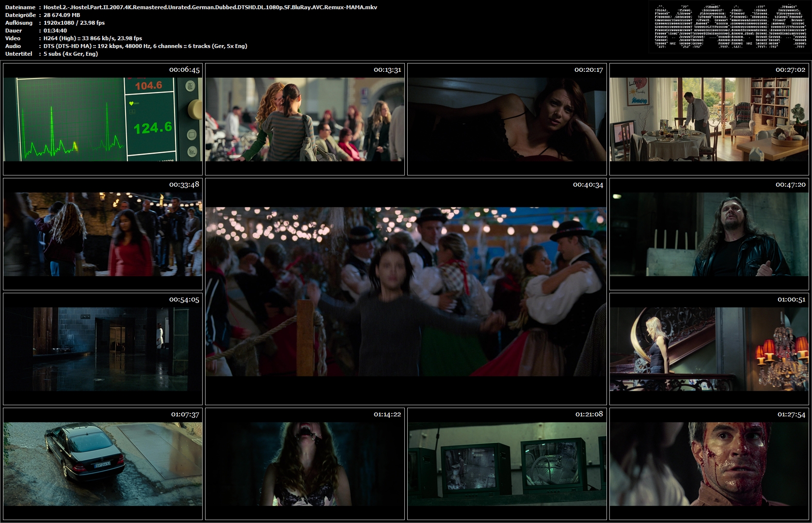Click the resolution 1920x1080 / 23.98 fps value
This screenshot has width=812, height=523.
pos(74,23)
